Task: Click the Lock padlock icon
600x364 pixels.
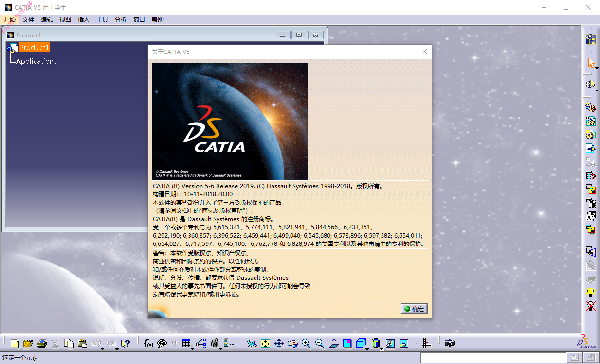Action: click(x=215, y=343)
